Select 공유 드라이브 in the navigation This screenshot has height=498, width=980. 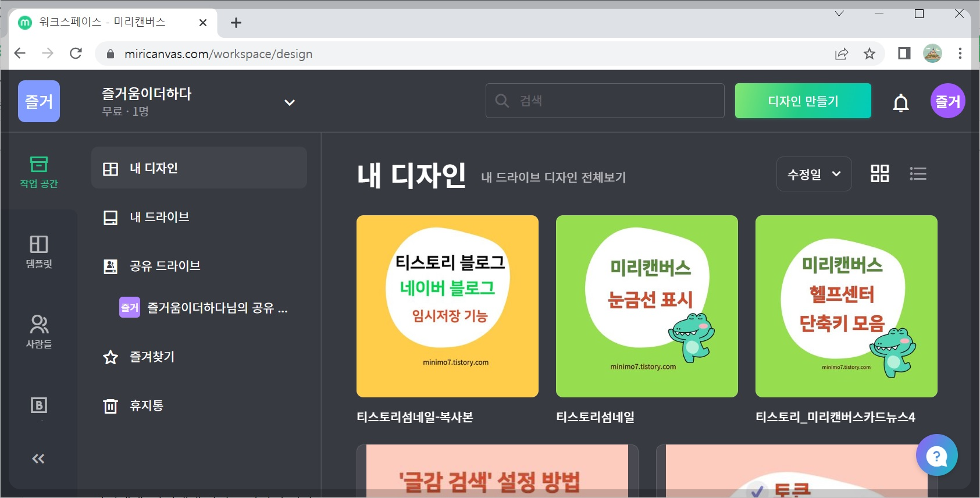(x=199, y=266)
